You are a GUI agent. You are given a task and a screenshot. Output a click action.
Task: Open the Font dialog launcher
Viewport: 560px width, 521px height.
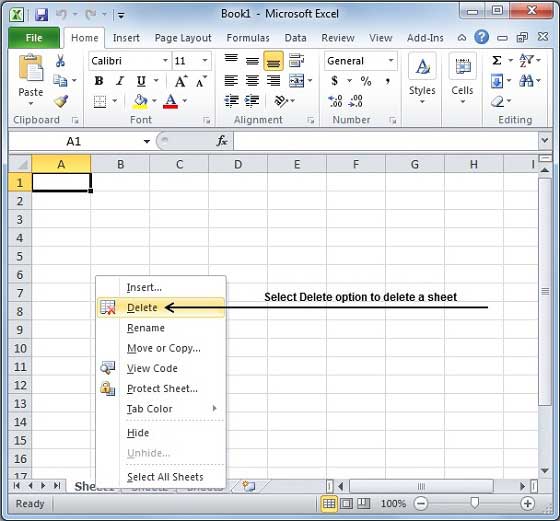(x=206, y=120)
